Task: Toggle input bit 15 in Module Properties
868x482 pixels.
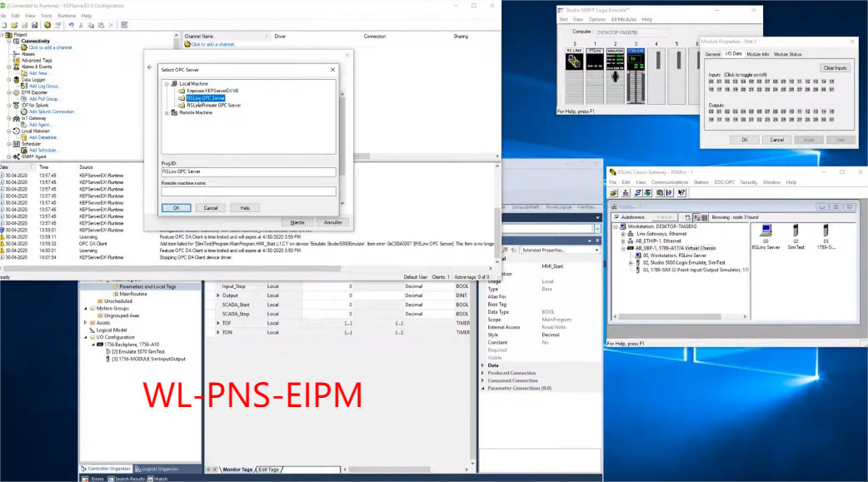Action: click(831, 82)
